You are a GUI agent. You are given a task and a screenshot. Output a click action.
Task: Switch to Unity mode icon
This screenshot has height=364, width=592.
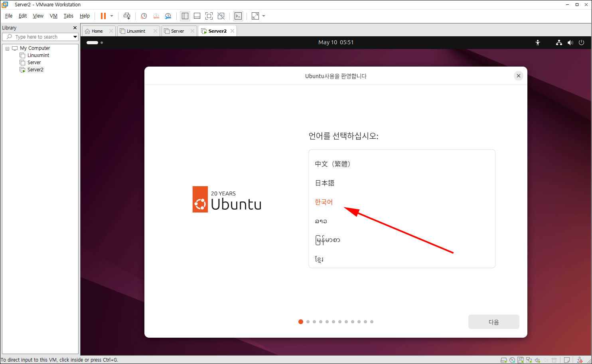(x=221, y=16)
